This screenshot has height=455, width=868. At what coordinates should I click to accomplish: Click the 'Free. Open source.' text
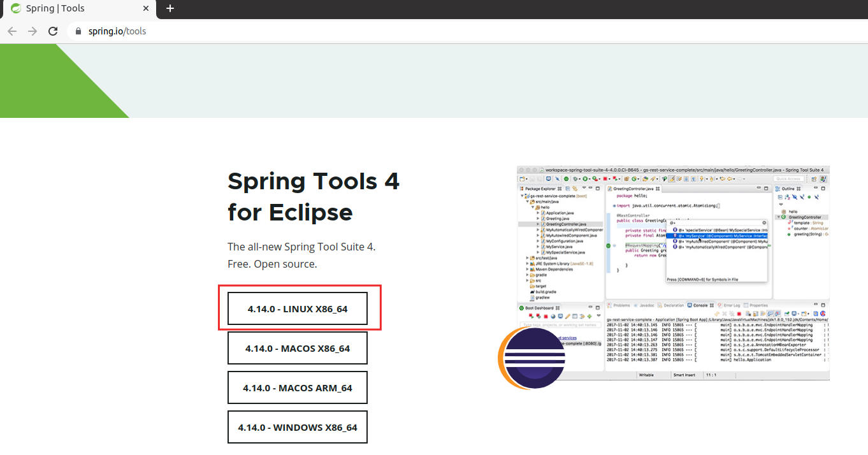click(272, 264)
